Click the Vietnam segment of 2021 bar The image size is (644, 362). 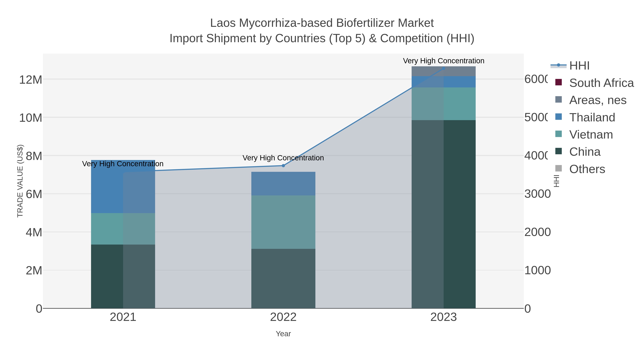pyautogui.click(x=123, y=229)
